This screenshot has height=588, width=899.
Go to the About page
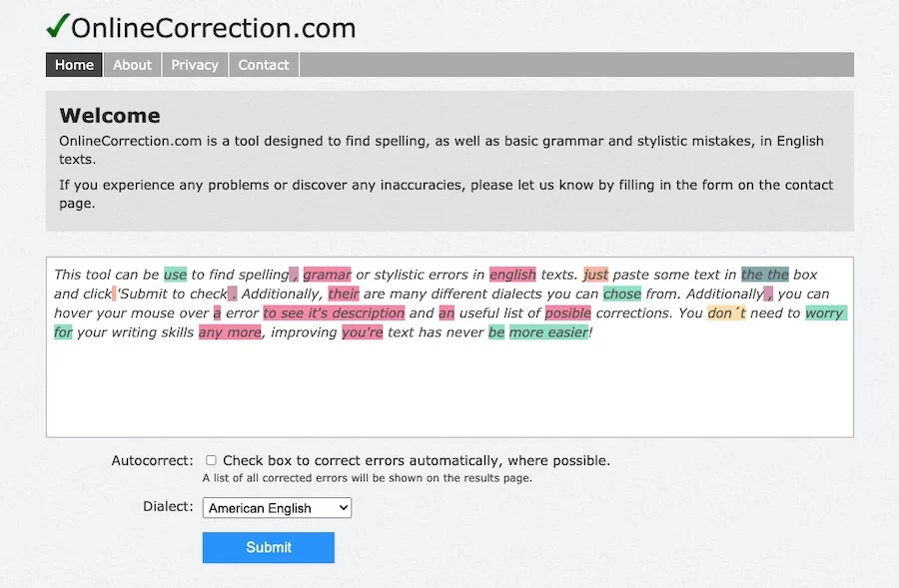tap(132, 65)
